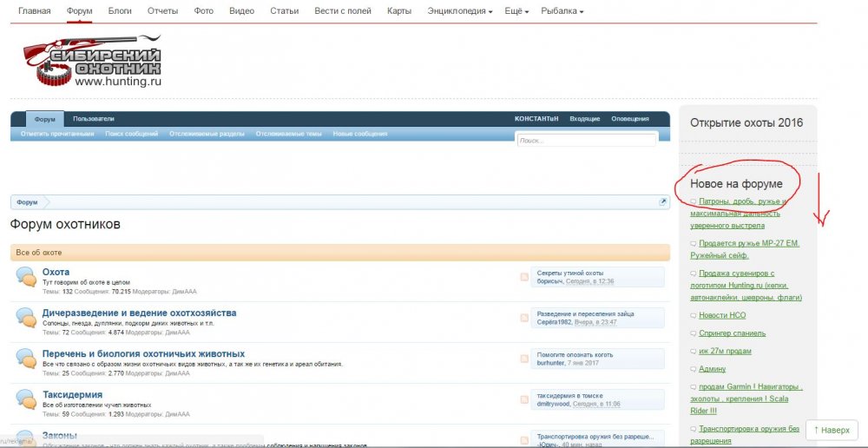Click the forum icon beside Дичеразведение

[25, 318]
